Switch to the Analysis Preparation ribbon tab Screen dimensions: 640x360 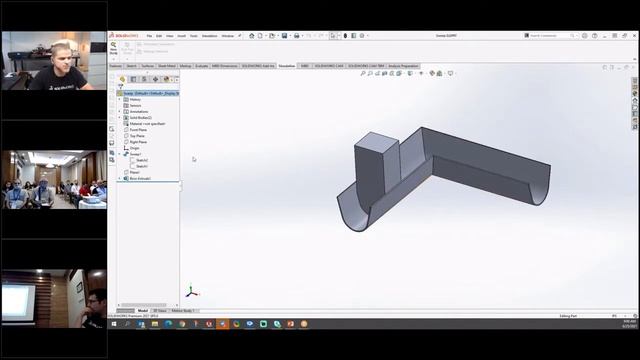click(x=403, y=66)
